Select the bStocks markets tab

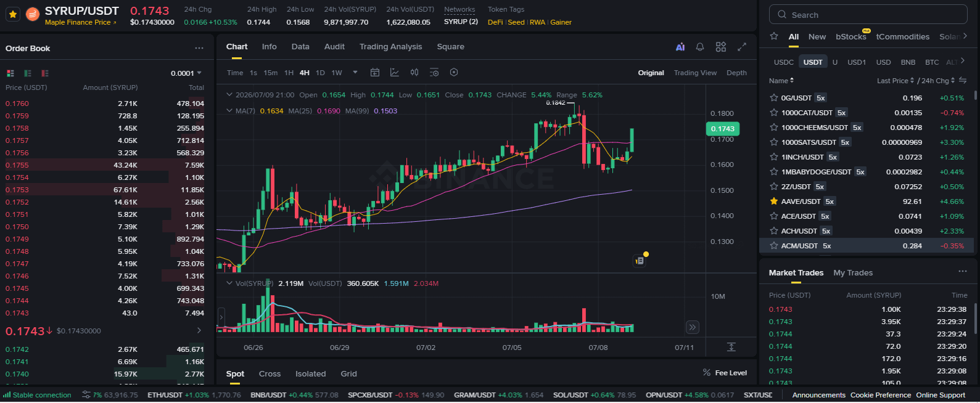[850, 37]
